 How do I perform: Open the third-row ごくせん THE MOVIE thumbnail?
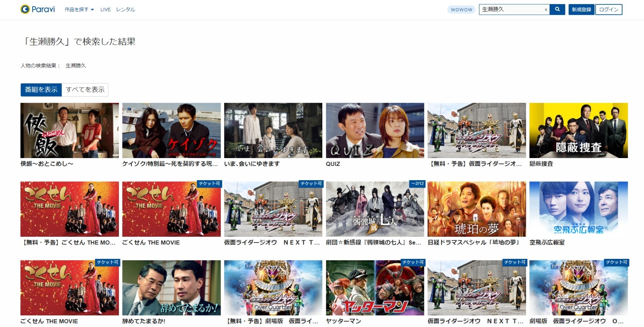[70, 287]
